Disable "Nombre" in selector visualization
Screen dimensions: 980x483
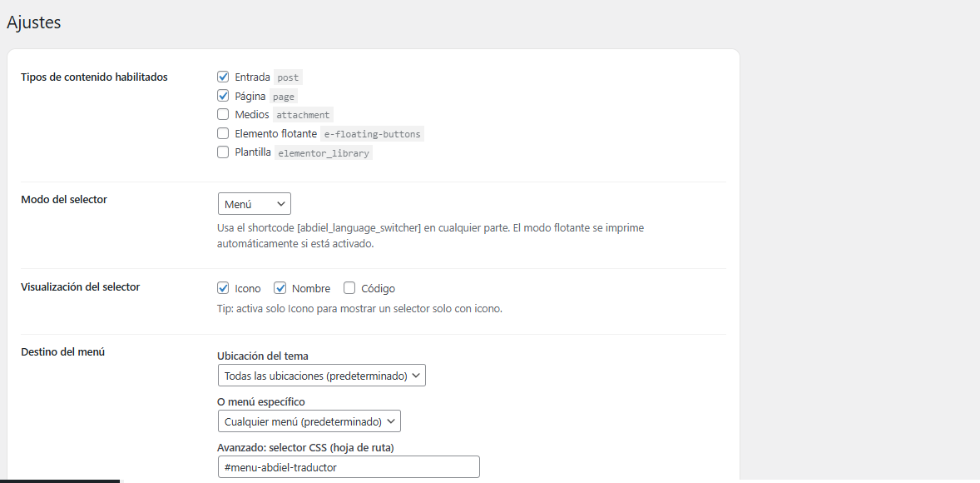[x=280, y=287]
